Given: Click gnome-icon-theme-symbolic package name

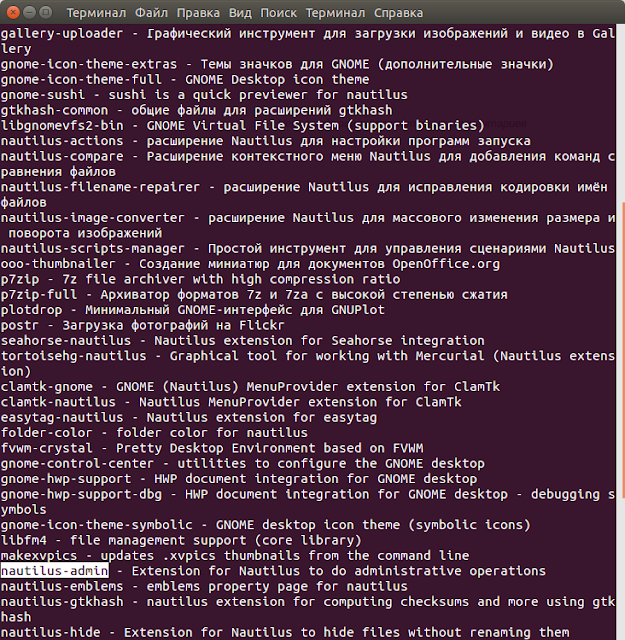Looking at the screenshot, I should pos(96,525).
